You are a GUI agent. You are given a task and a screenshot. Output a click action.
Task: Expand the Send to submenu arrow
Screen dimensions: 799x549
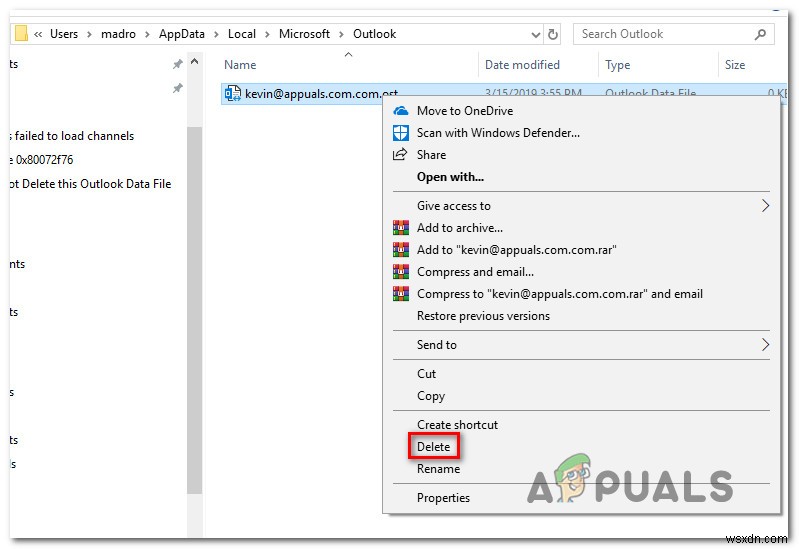click(x=765, y=345)
